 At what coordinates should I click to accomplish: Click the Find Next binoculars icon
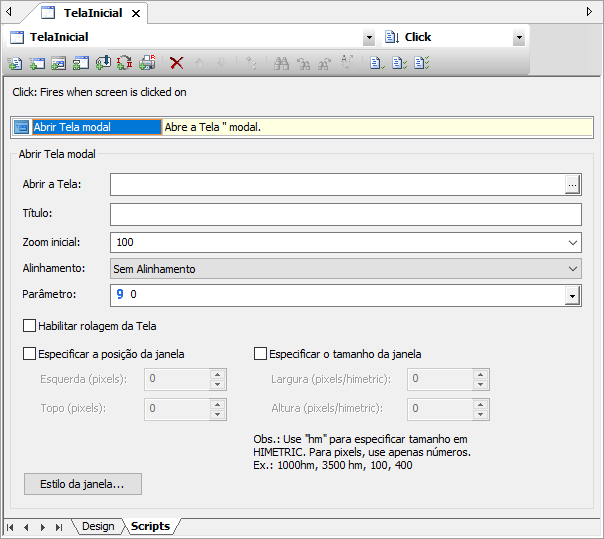tap(325, 63)
